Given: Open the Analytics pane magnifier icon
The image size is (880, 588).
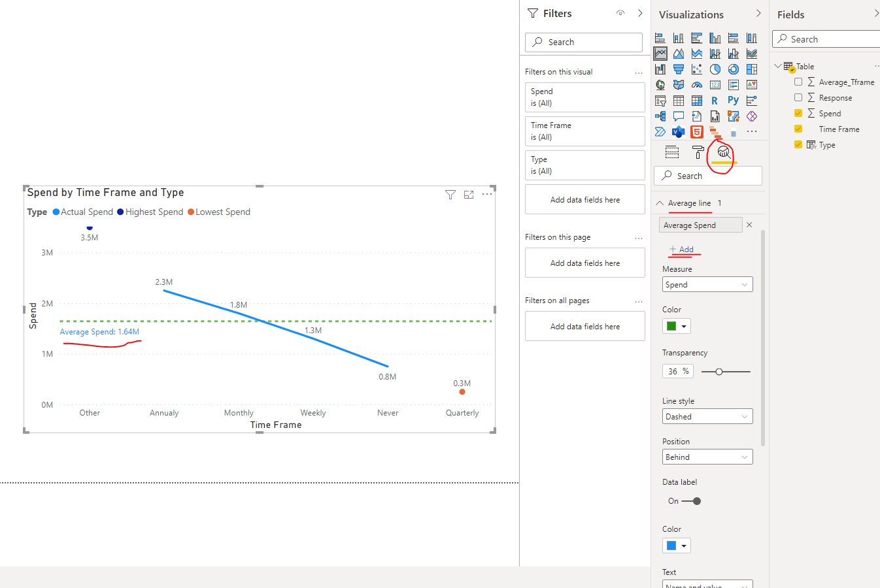Looking at the screenshot, I should coord(724,153).
